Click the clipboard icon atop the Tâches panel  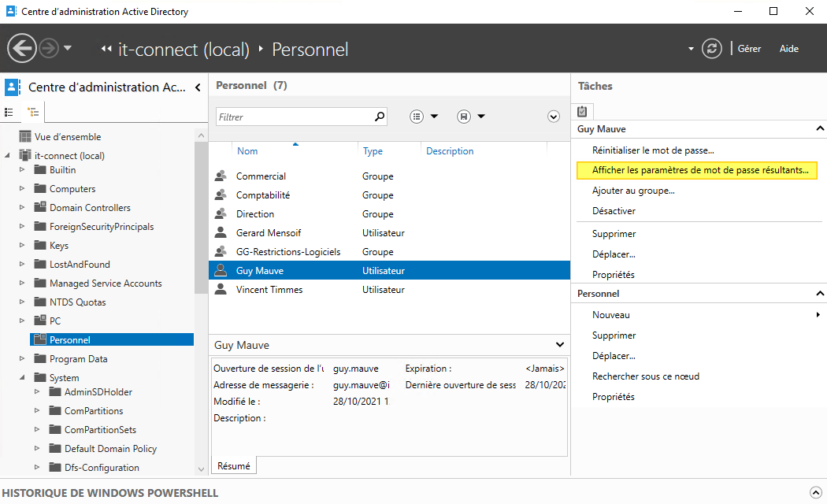(x=582, y=111)
